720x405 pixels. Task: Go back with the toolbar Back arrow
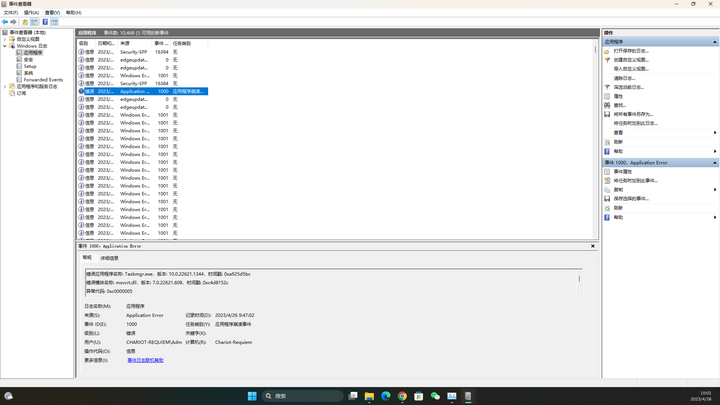5,22
